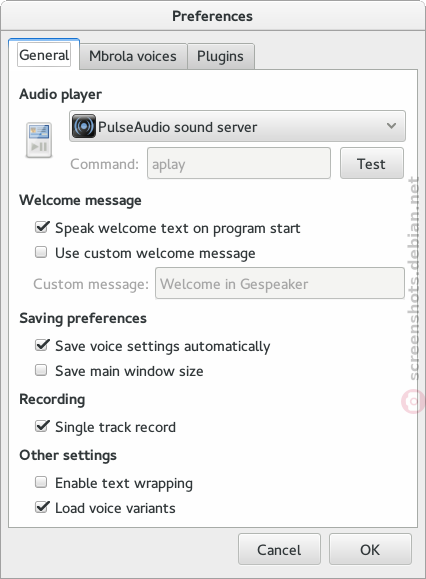The height and width of the screenshot is (579, 426).
Task: Switch to the Mbrola voices tab
Action: 133,56
